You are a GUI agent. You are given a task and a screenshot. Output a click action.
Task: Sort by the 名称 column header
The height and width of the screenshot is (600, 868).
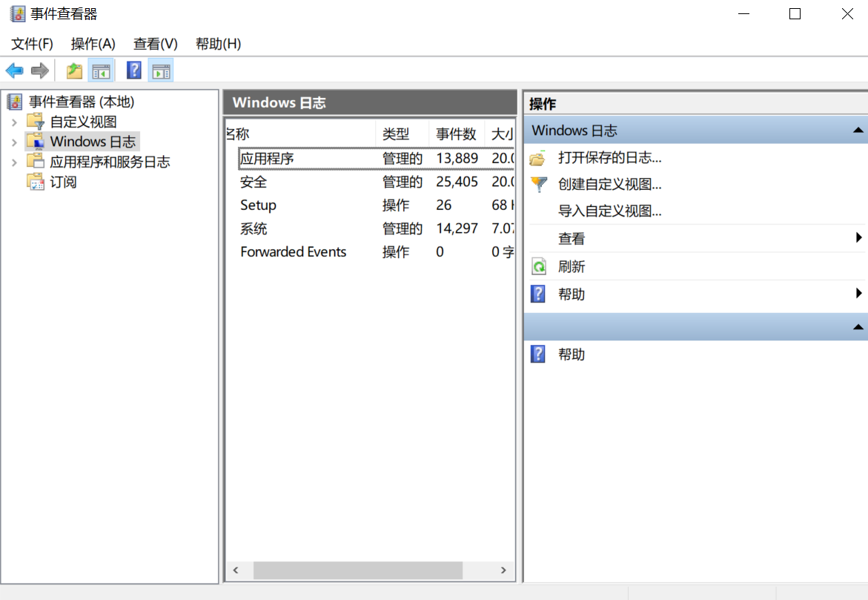pos(300,133)
